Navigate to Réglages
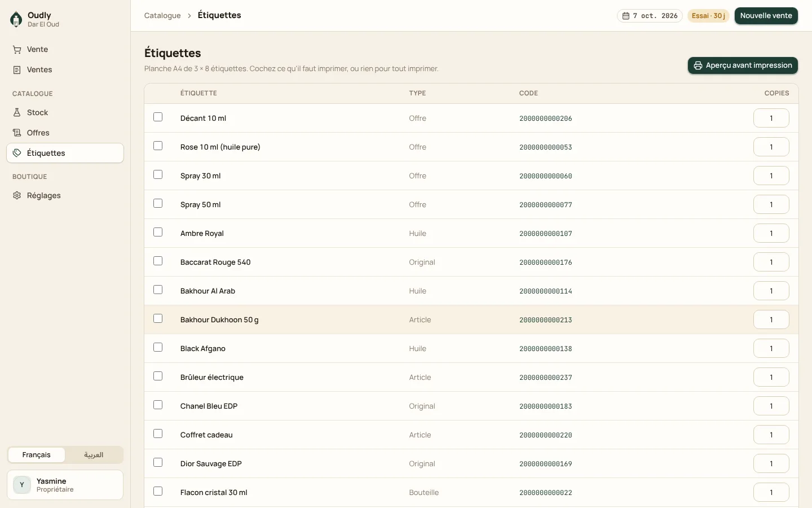812x508 pixels. [65, 196]
